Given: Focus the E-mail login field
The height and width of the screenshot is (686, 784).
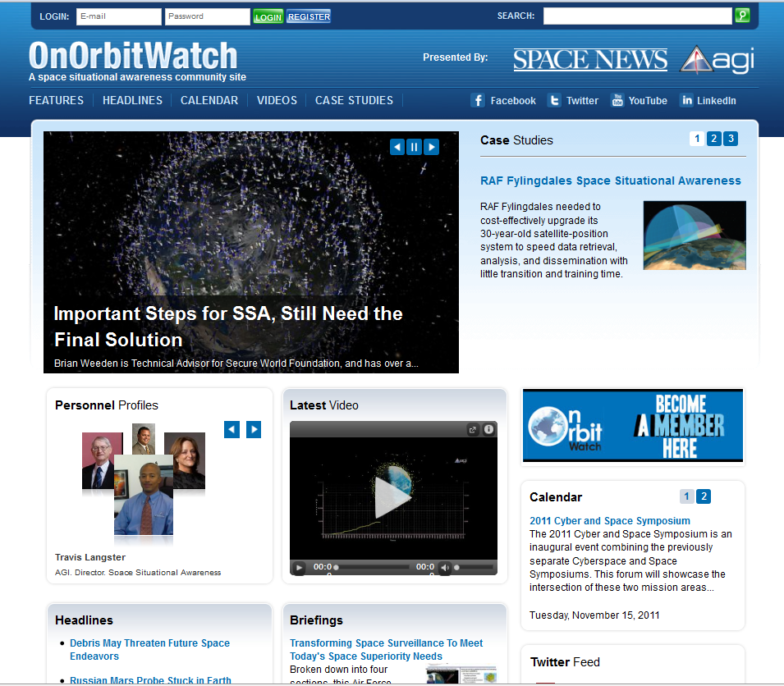Looking at the screenshot, I should 119,16.
